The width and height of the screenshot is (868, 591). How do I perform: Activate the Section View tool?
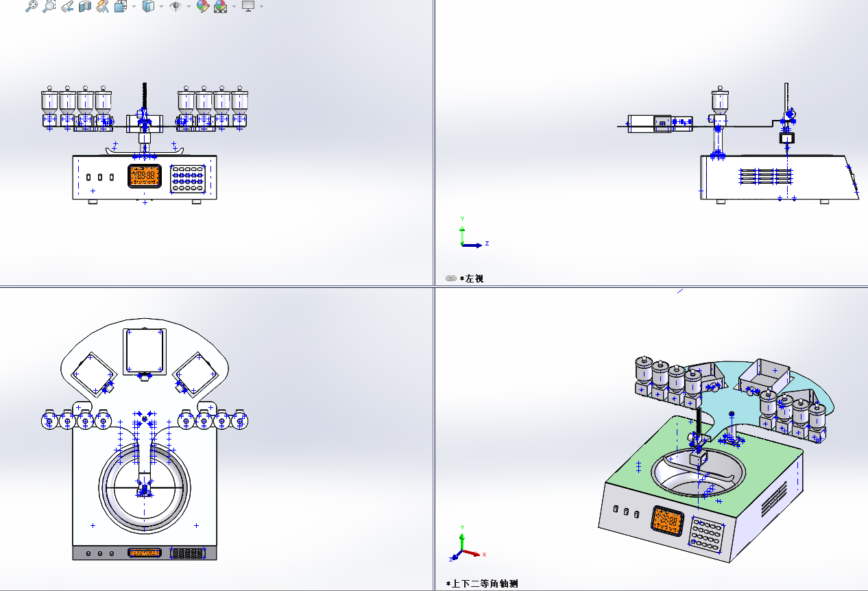coord(85,7)
